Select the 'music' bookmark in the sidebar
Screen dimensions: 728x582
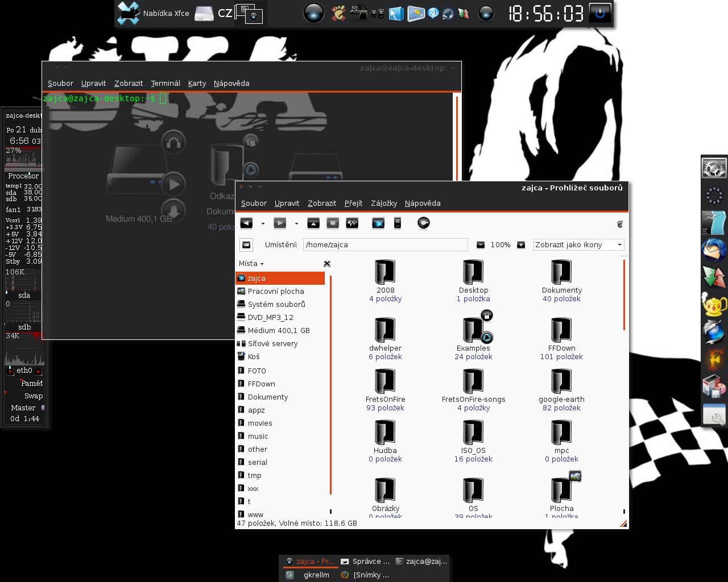[x=280, y=436]
